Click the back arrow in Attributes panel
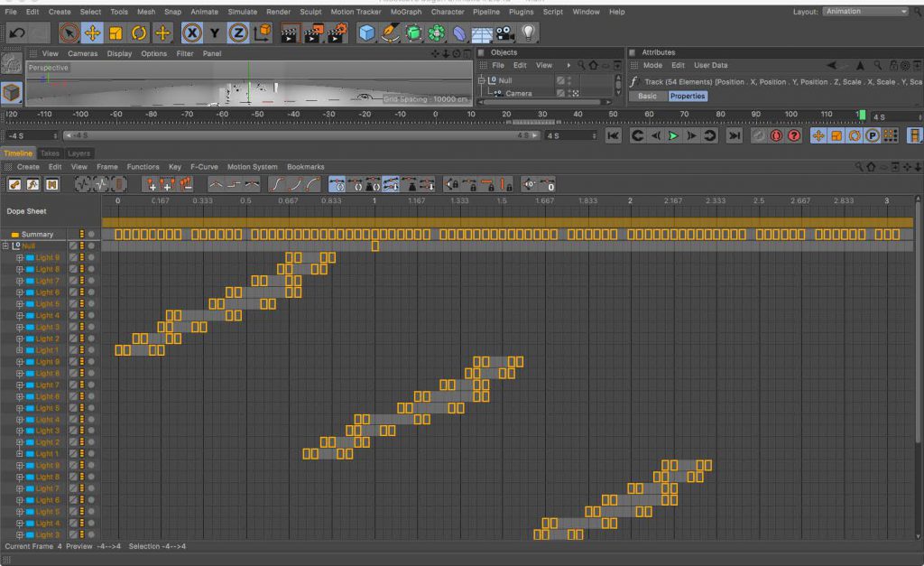The height and width of the screenshot is (566, 924). pos(831,65)
